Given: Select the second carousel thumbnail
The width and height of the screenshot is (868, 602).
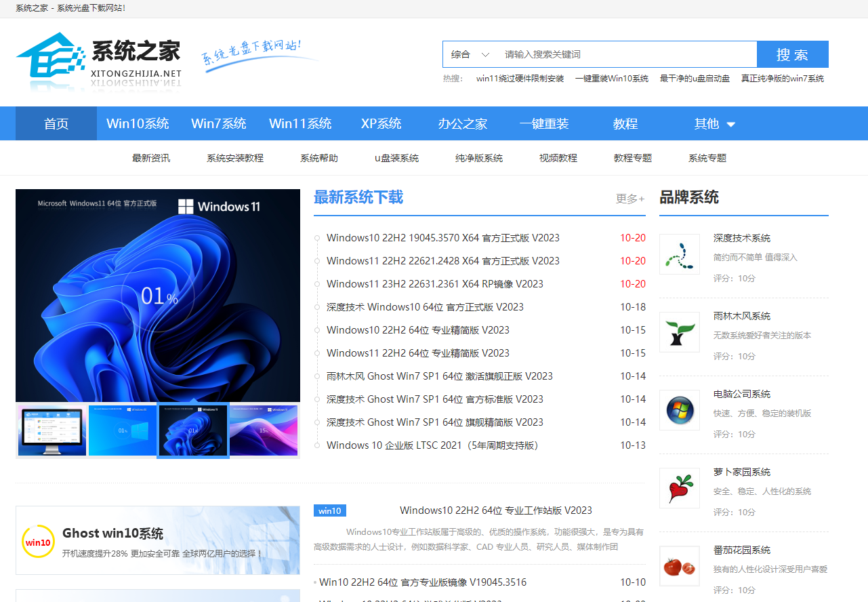Looking at the screenshot, I should pos(122,430).
